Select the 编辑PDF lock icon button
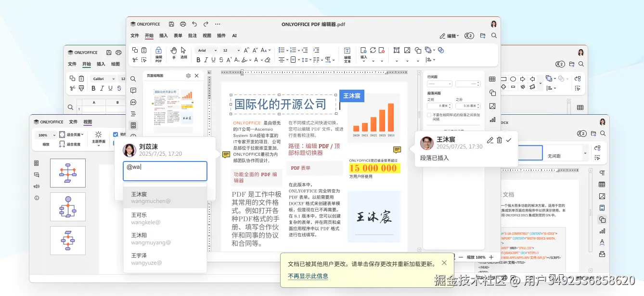644x296 pixels. 158,55
